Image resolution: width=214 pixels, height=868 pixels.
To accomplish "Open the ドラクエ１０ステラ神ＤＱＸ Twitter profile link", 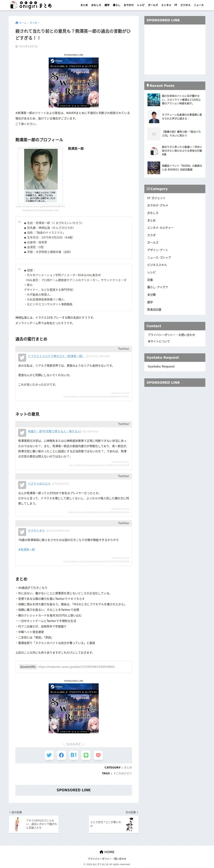I will [x=56, y=356].
